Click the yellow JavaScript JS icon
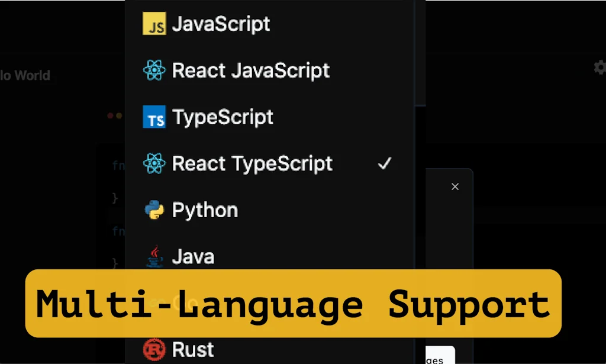This screenshot has height=364, width=606. pos(153,23)
